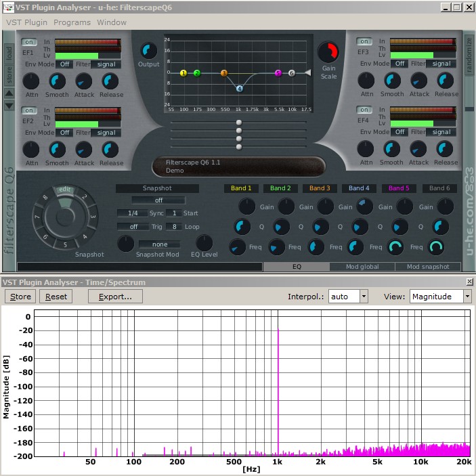Switch to the Mod snapshot tab
476x476 pixels.
point(428,267)
